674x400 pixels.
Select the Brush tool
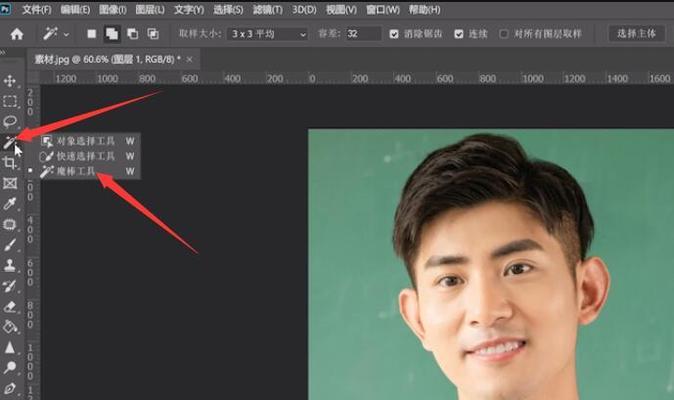tap(10, 245)
